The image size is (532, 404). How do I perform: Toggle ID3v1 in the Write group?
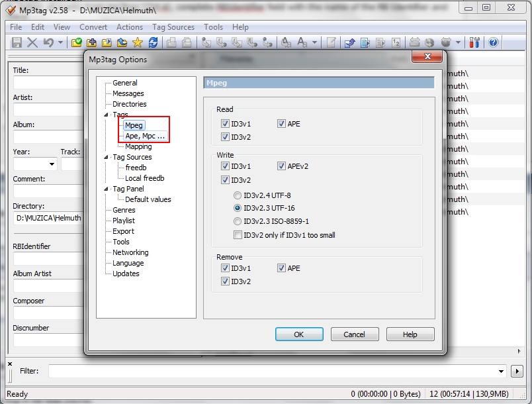click(225, 166)
